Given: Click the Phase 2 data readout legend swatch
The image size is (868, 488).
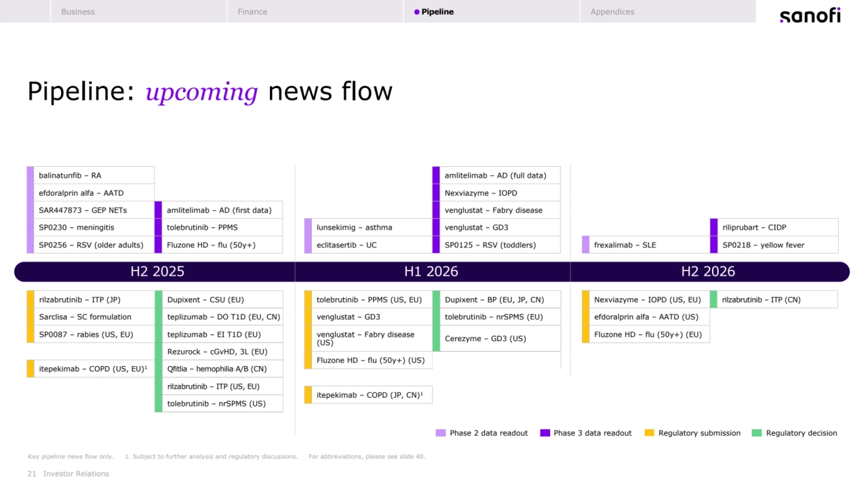Looking at the screenshot, I should [441, 433].
